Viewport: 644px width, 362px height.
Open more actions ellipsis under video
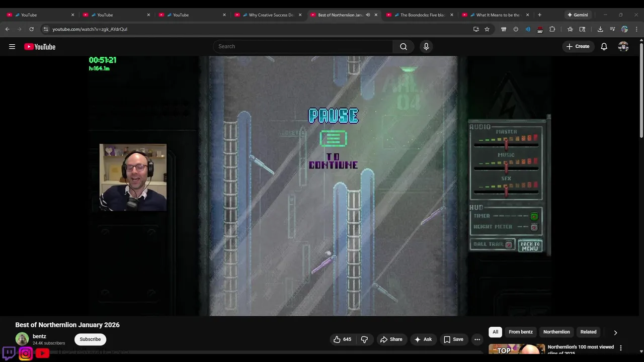tap(477, 339)
